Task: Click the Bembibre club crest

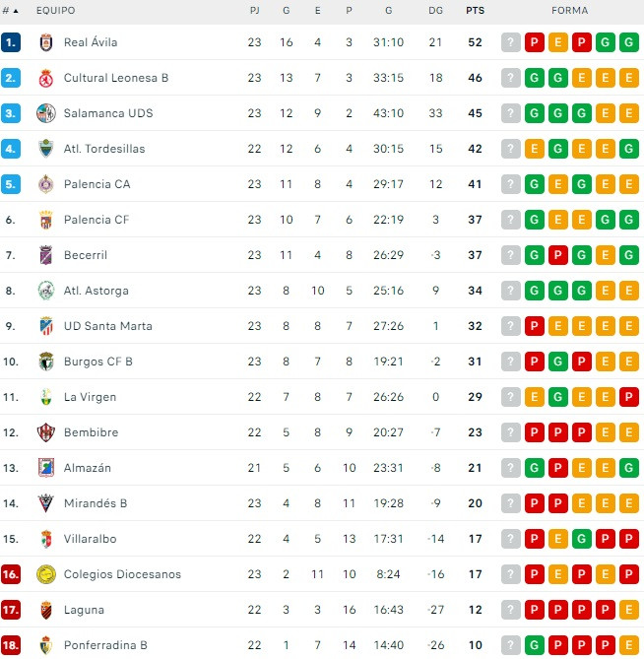Action: (46, 432)
